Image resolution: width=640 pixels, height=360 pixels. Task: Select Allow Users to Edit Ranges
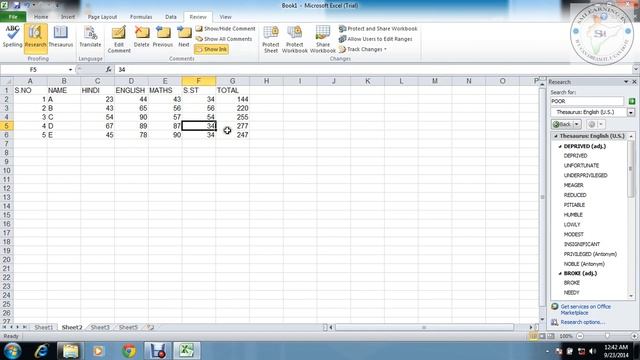(376, 39)
